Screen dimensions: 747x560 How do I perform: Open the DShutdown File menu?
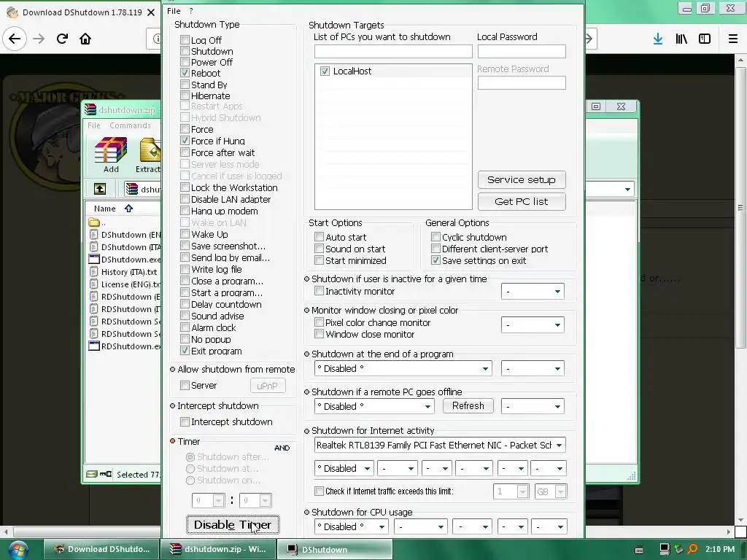(x=174, y=11)
